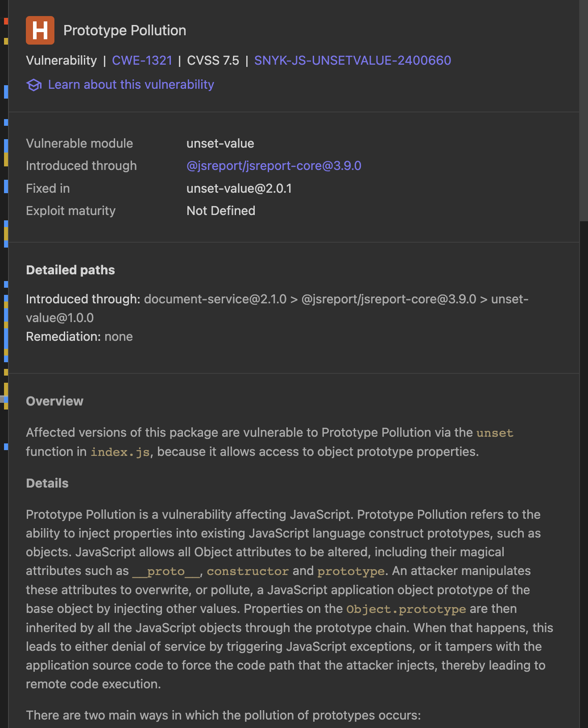Click the Vulnerable module label
Image resolution: width=588 pixels, height=728 pixels.
coord(79,143)
